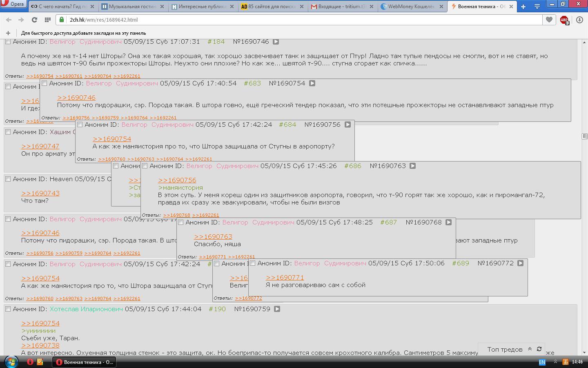Open Speed Dial grid icon
This screenshot has width=588, height=368.
point(48,20)
